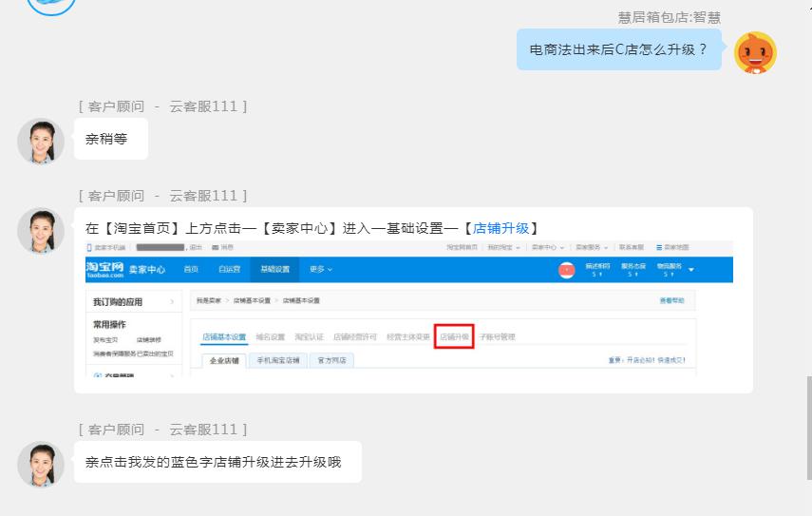Expand the 更多 dropdown in blue navbar

(321, 270)
